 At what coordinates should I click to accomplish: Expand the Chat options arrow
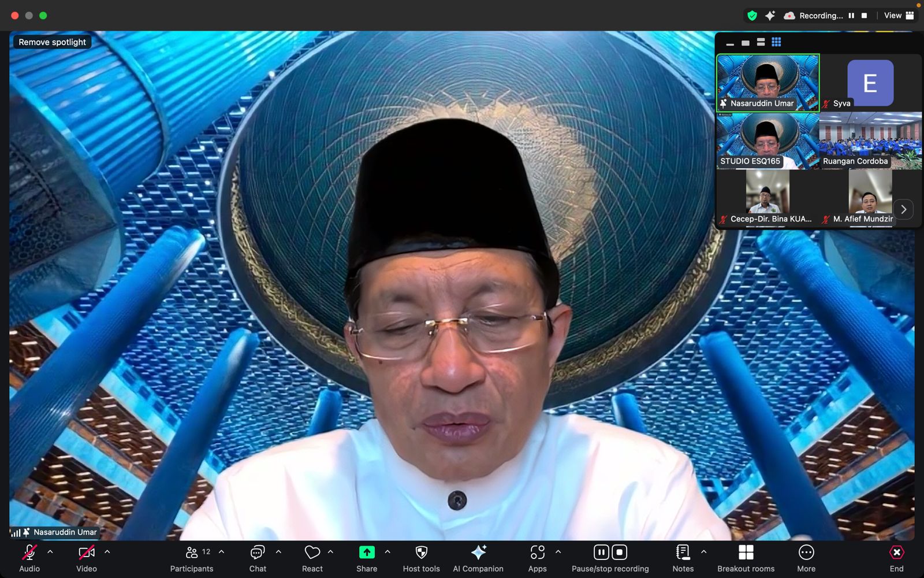278,552
